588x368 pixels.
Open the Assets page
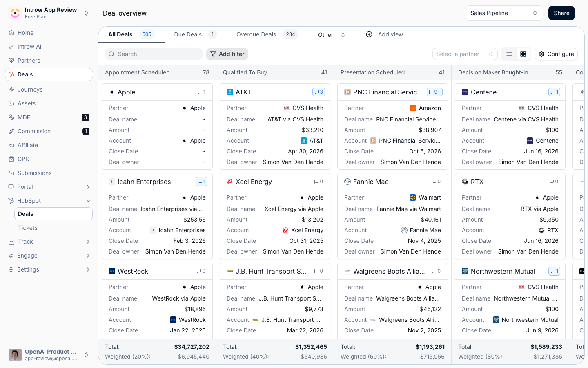click(x=49, y=103)
